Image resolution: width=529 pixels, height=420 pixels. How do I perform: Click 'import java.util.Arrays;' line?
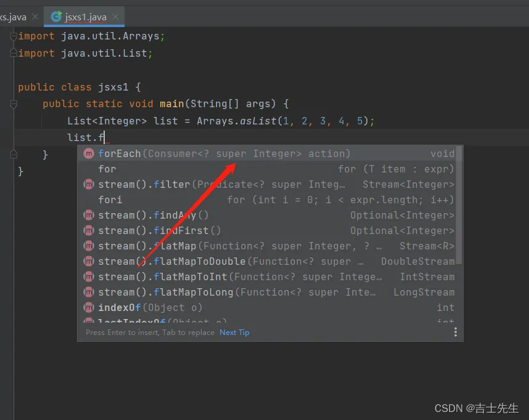coord(91,36)
